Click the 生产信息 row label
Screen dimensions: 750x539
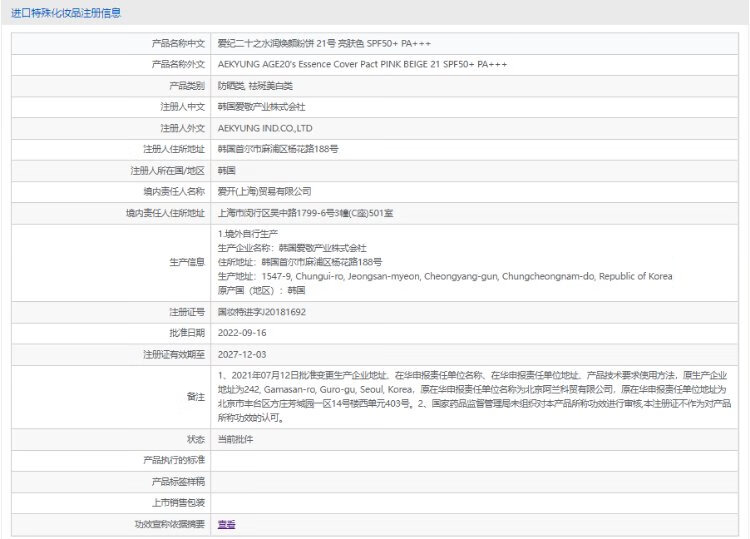[x=187, y=262]
